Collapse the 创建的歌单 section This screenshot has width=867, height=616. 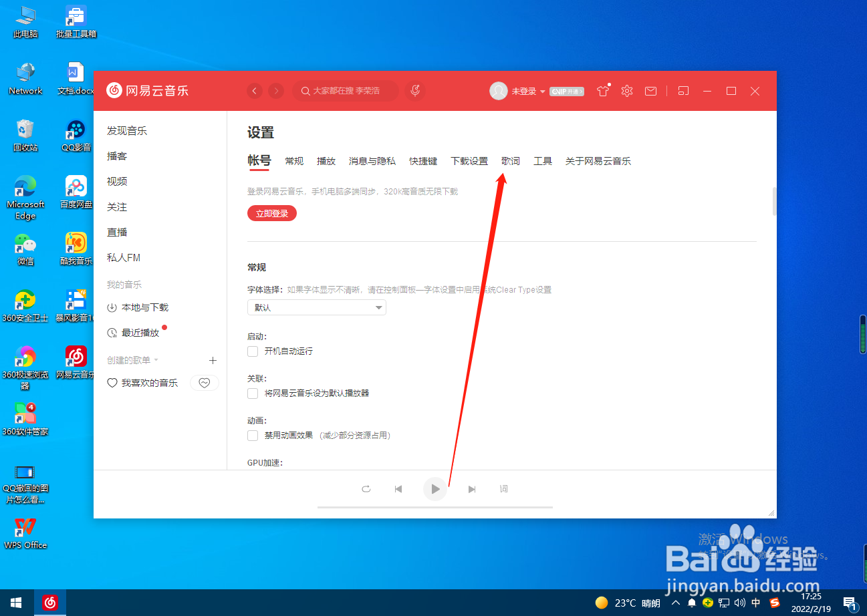[133, 359]
